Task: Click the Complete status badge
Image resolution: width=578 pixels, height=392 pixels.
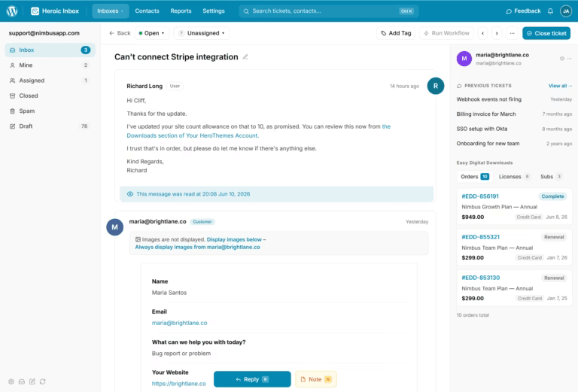Action: pyautogui.click(x=552, y=196)
